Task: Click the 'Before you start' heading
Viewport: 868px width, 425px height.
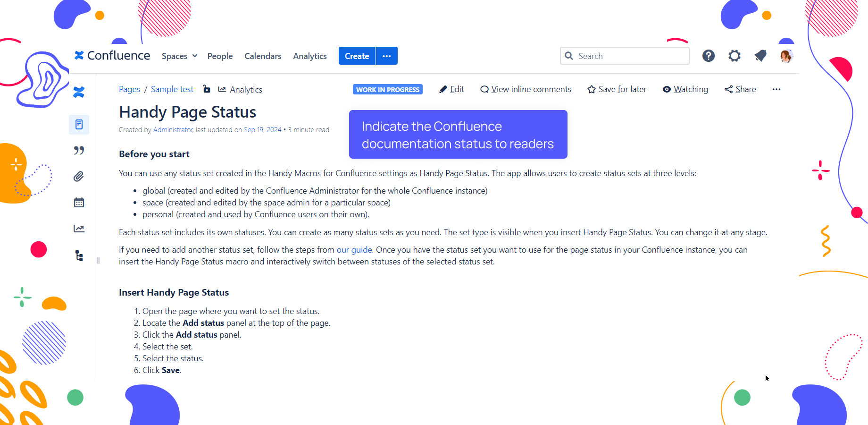Action: (x=154, y=154)
